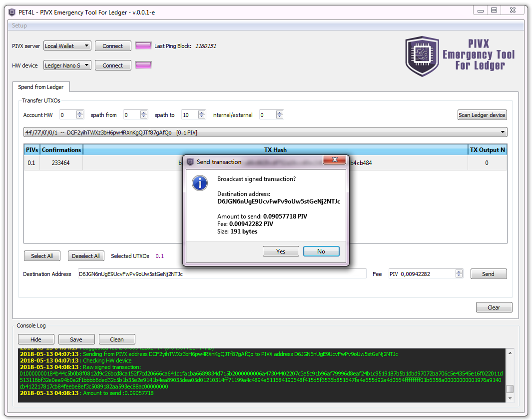This screenshot has height=420, width=532.
Task: Click Select All UTXOs button
Action: pyautogui.click(x=42, y=255)
